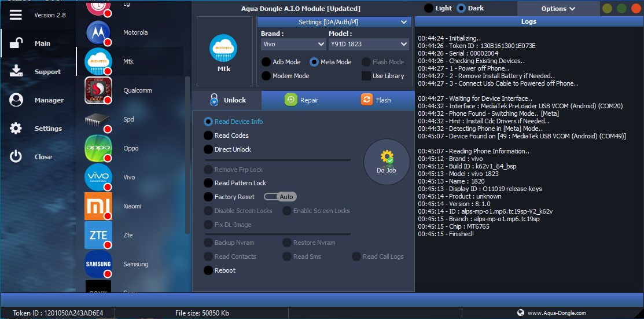This screenshot has height=319, width=644.
Task: Toggle the Factory Reset Auto switch
Action: pos(281,197)
